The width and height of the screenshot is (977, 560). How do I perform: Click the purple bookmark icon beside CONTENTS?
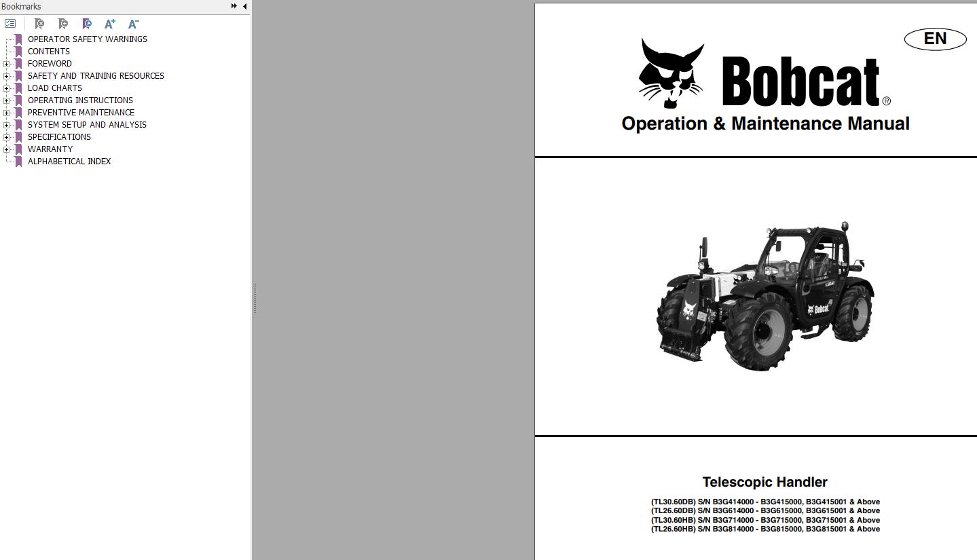(x=18, y=51)
